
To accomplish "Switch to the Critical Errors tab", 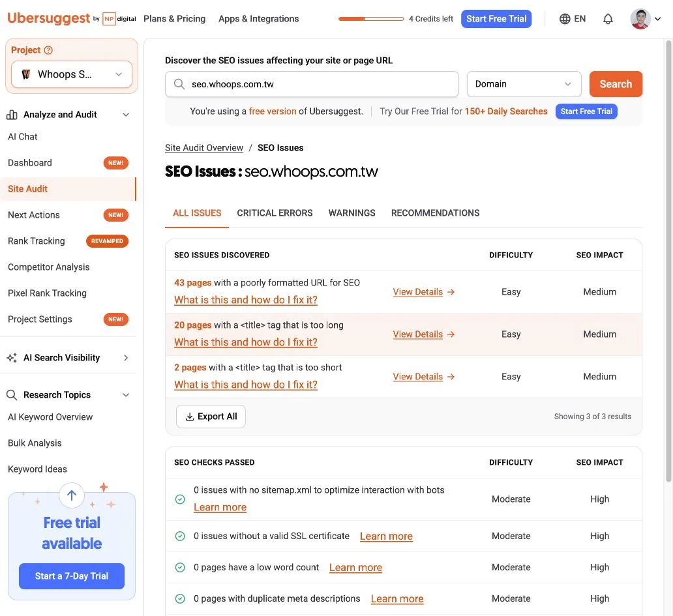I will pos(275,213).
